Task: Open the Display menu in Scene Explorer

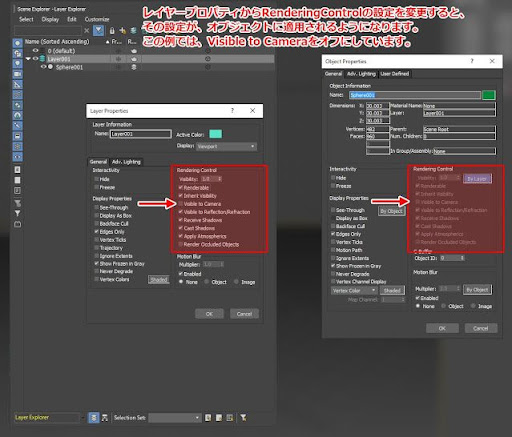Action: 50,19
